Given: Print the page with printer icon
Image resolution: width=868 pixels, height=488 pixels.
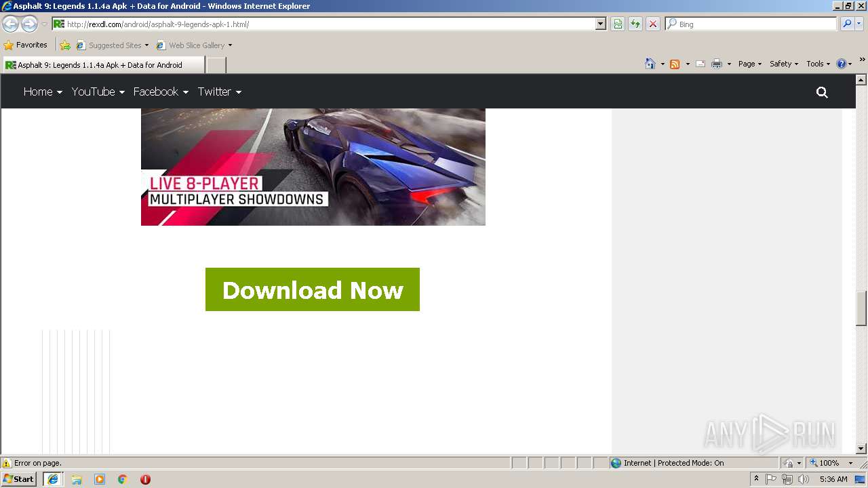Looking at the screenshot, I should [x=717, y=64].
